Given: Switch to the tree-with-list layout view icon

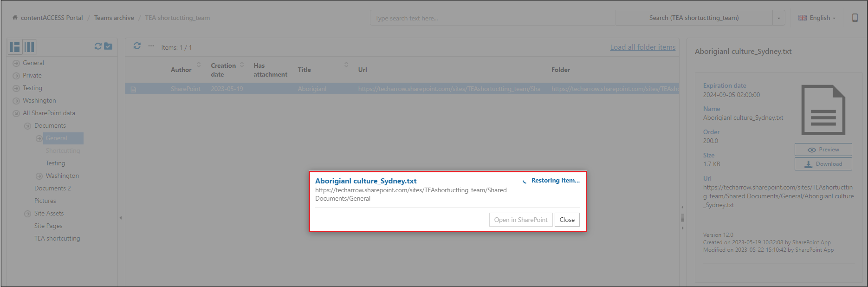Looking at the screenshot, I should click(15, 47).
